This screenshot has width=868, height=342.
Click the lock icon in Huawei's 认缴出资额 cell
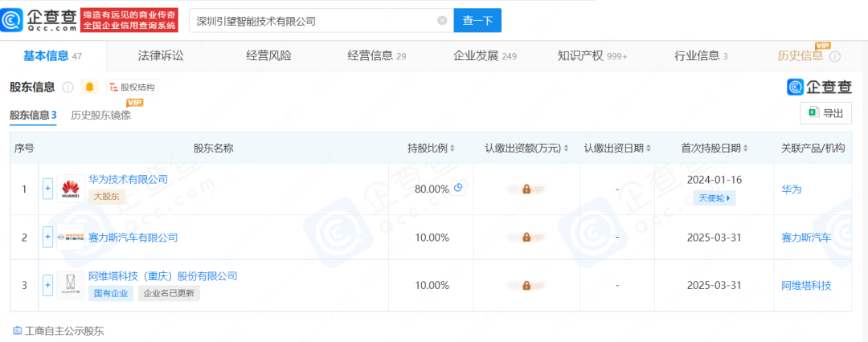pos(526,189)
